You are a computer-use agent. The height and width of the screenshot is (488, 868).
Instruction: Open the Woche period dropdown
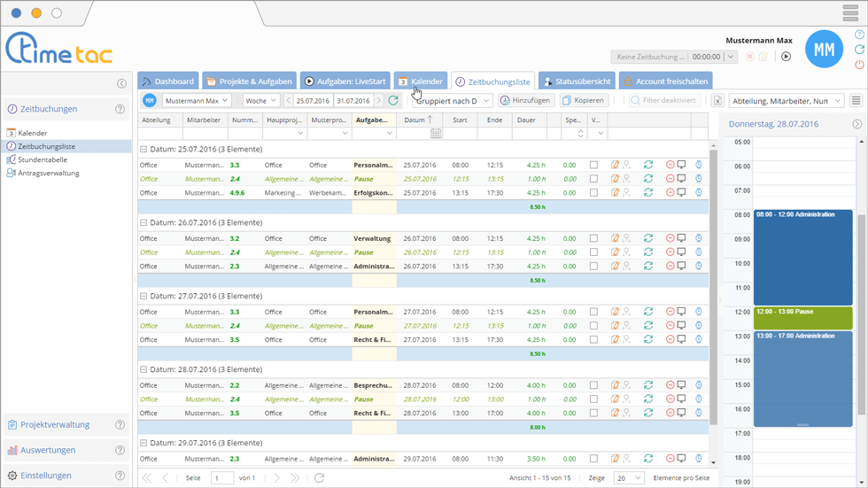(x=261, y=101)
